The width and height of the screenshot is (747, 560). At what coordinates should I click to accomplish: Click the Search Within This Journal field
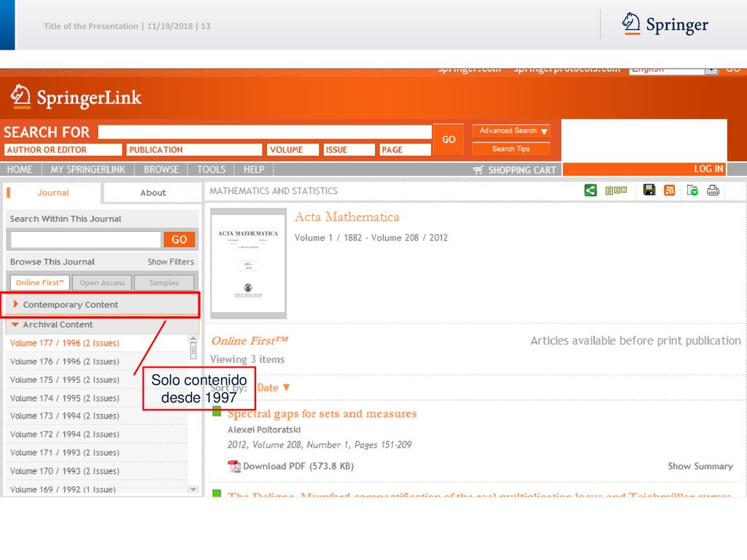click(86, 239)
